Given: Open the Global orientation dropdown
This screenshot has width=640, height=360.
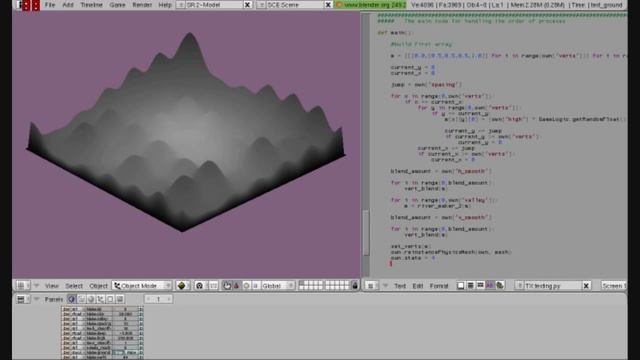Looking at the screenshot, I should 278,286.
